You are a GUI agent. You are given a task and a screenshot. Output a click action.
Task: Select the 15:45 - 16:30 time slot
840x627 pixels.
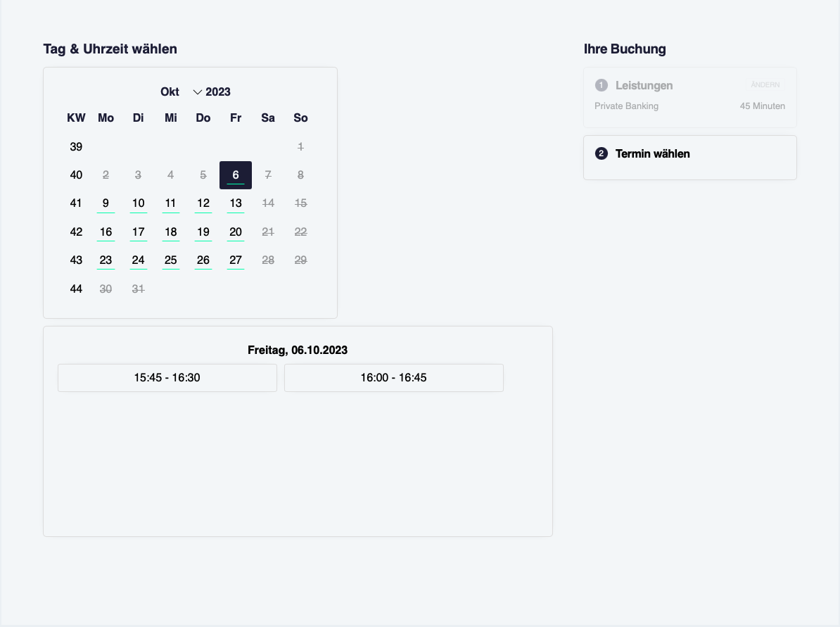[x=167, y=378]
